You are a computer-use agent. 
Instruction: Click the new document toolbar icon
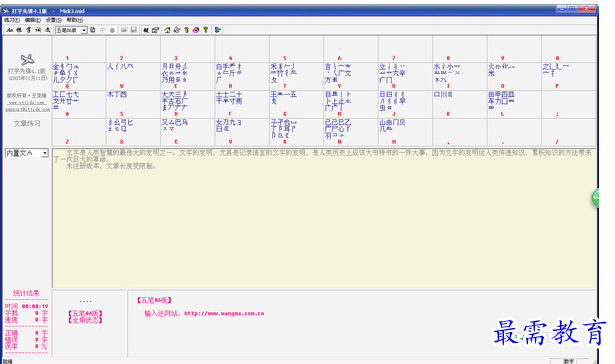pyautogui.click(x=93, y=30)
